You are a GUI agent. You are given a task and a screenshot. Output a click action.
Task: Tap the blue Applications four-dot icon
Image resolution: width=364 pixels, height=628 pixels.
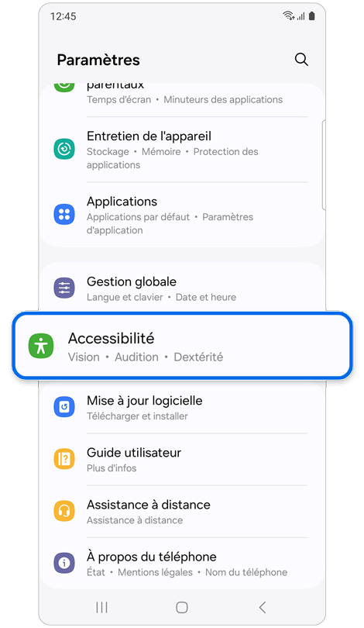point(64,214)
